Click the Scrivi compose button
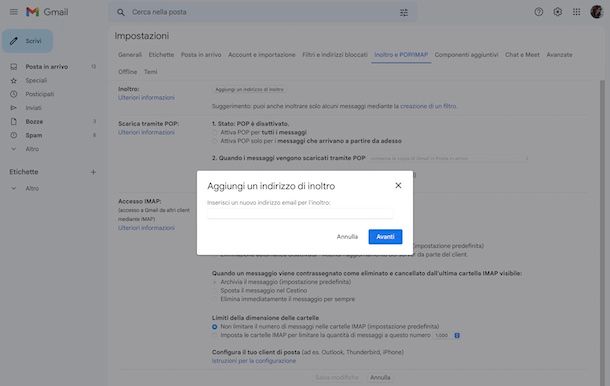The image size is (610, 386). pos(27,41)
